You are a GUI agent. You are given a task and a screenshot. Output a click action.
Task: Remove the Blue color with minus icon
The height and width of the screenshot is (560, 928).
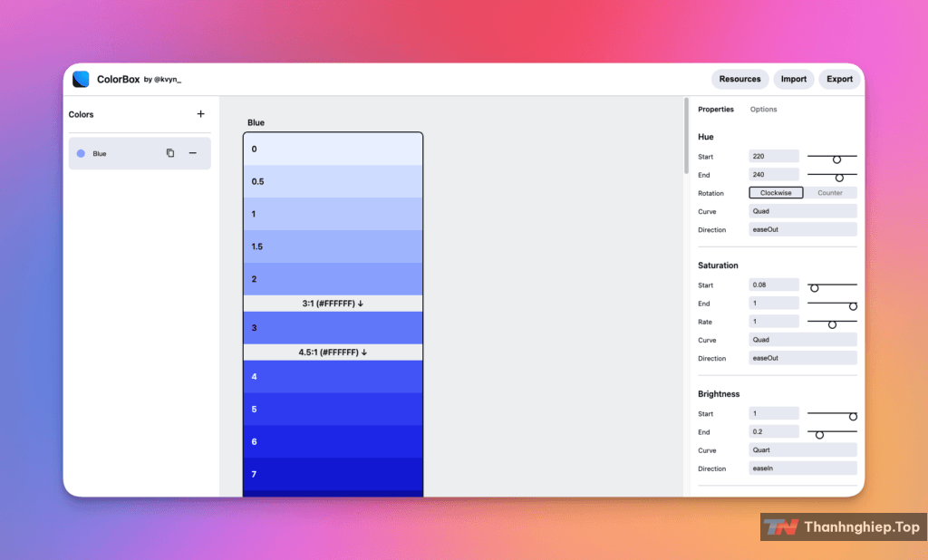coord(192,153)
